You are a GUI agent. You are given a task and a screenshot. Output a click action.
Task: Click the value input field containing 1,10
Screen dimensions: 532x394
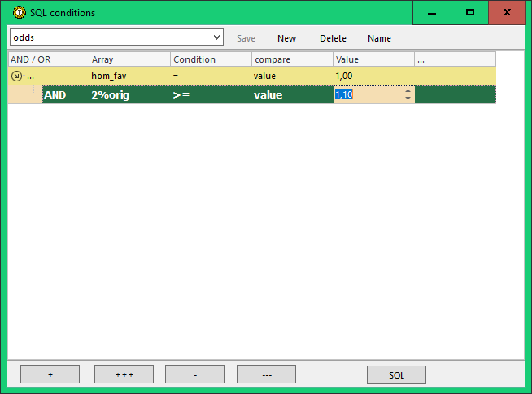366,94
